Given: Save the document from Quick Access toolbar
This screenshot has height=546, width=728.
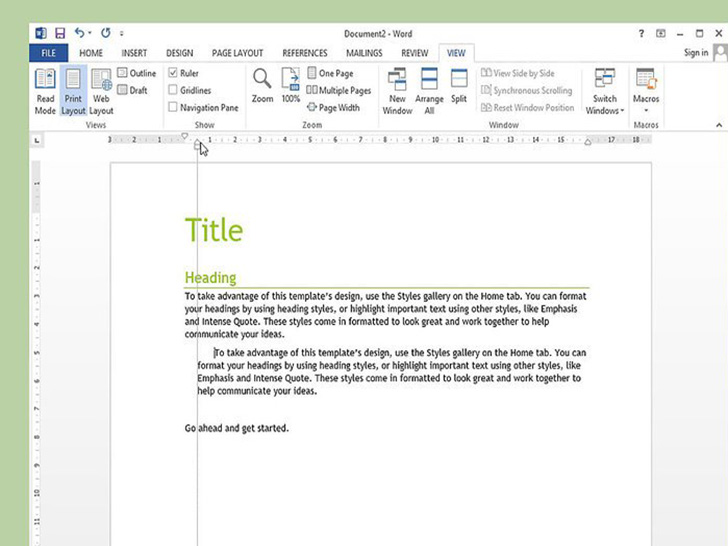Looking at the screenshot, I should (60, 33).
